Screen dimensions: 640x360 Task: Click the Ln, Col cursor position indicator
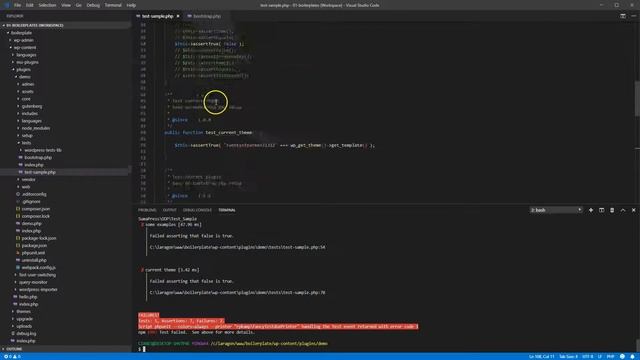coord(542,357)
